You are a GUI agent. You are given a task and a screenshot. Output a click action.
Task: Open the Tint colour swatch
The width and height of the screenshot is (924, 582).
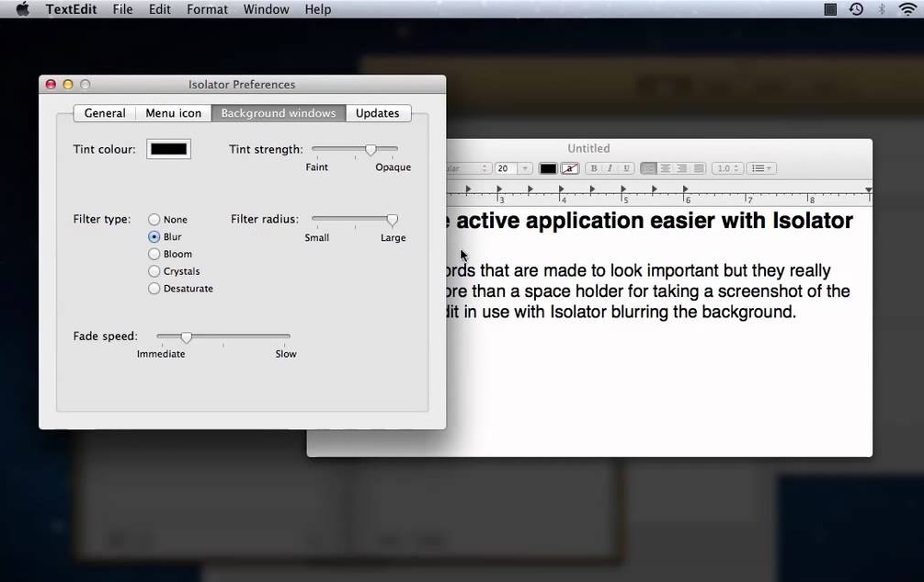pyautogui.click(x=168, y=149)
